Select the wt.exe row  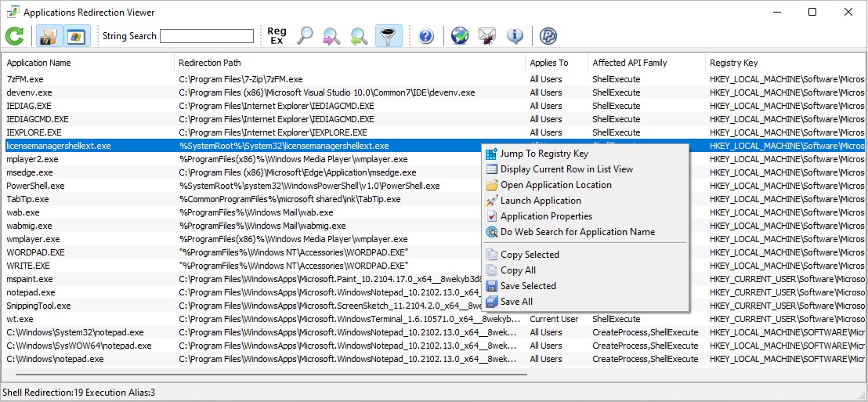click(x=433, y=319)
